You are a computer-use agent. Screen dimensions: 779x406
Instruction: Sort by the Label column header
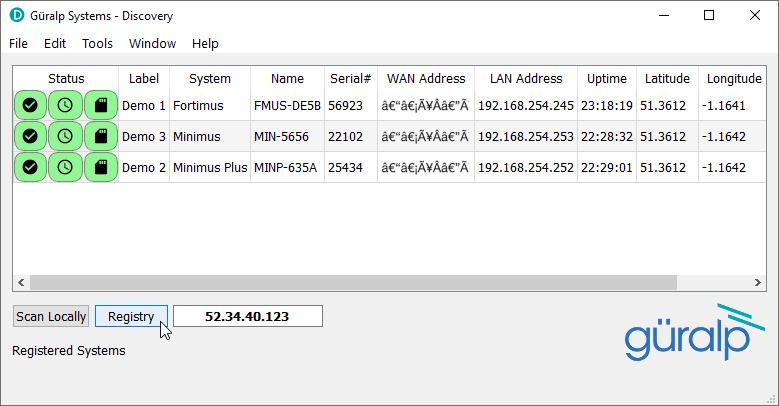[x=144, y=79]
